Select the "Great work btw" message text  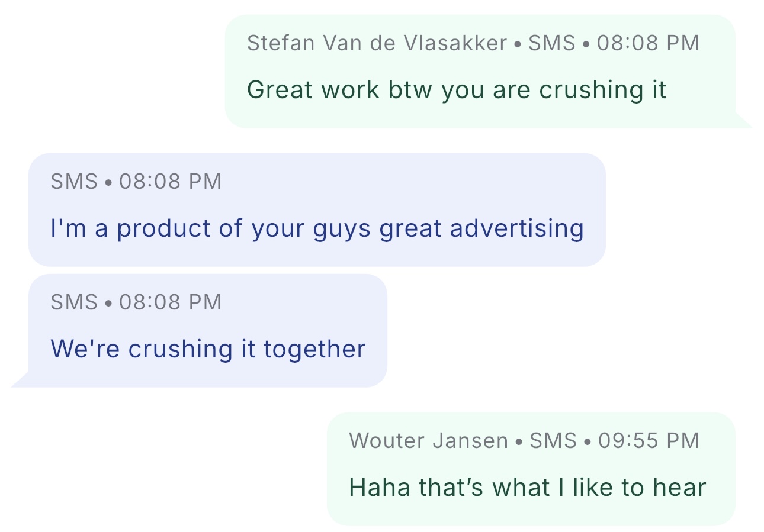click(x=456, y=90)
